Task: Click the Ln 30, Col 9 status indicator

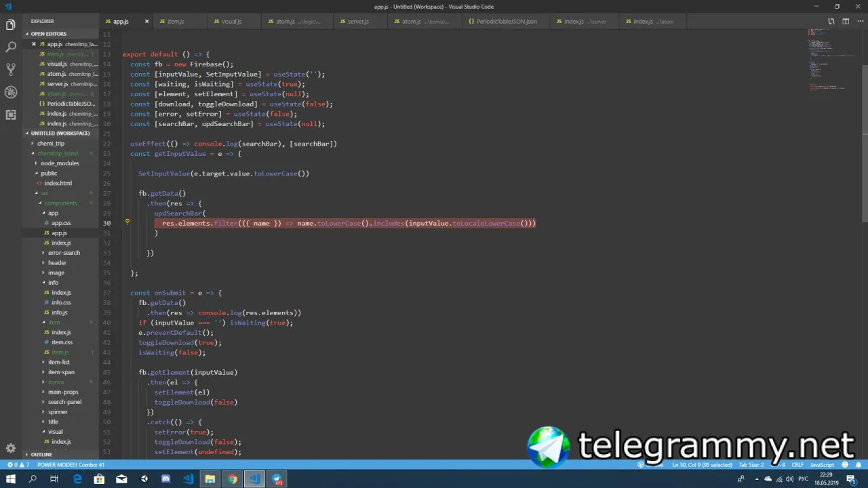Action: [702, 465]
